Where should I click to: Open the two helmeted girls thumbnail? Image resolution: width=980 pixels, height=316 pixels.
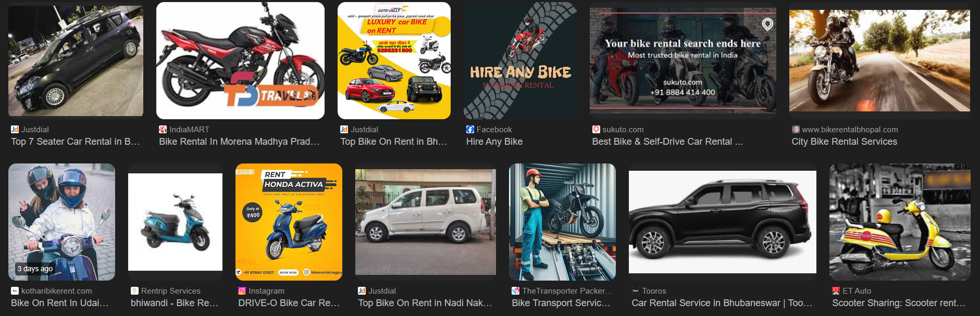click(61, 222)
